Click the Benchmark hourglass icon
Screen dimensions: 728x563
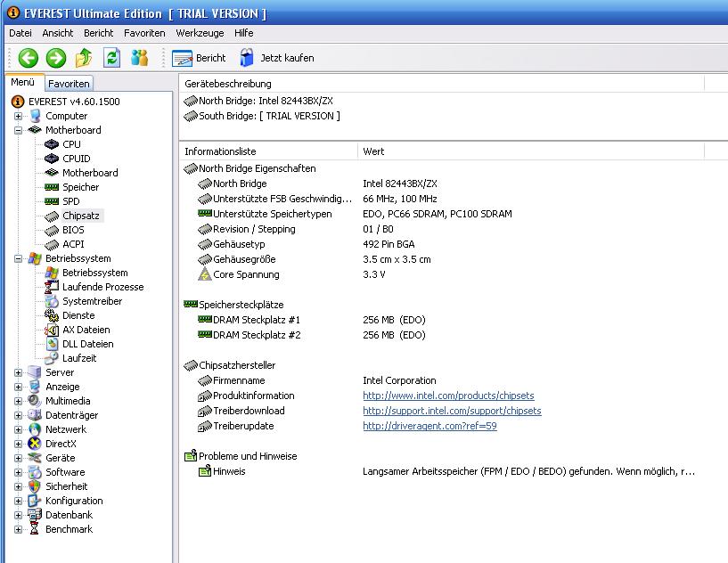(x=35, y=529)
